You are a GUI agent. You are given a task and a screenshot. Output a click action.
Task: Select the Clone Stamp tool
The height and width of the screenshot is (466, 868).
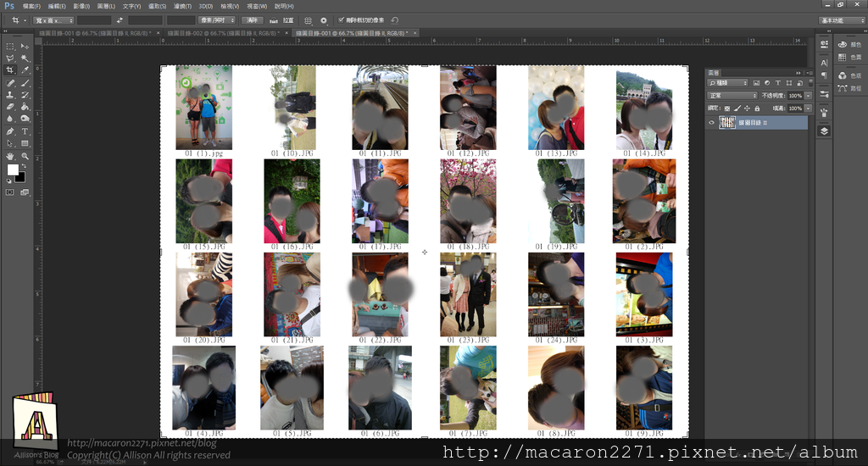(10, 95)
